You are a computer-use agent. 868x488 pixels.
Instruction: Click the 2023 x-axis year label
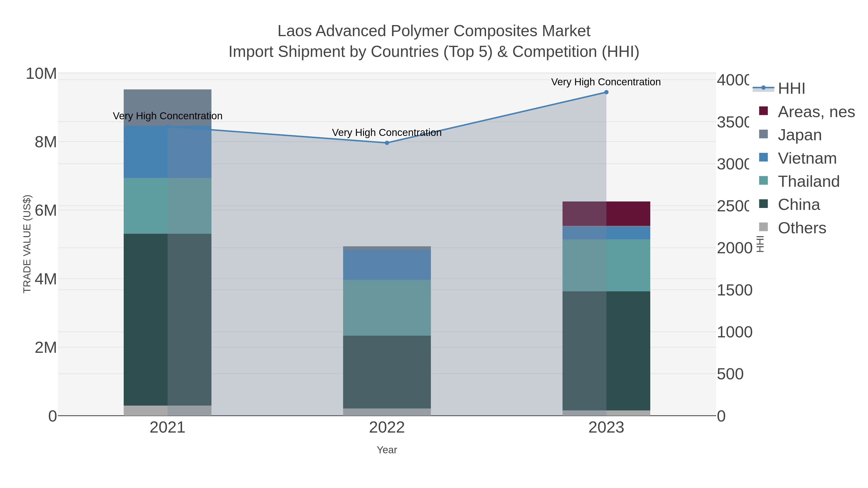point(606,428)
